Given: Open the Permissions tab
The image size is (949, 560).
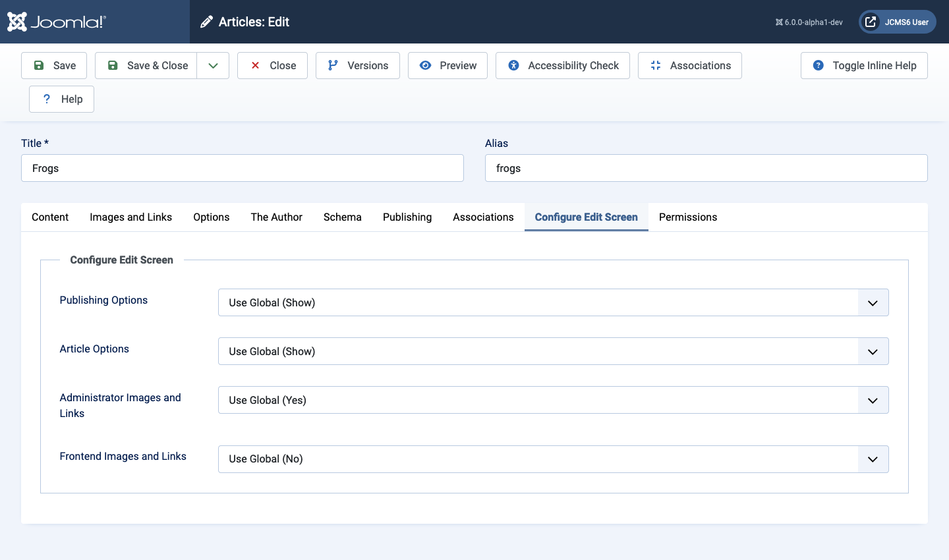Looking at the screenshot, I should [x=687, y=217].
